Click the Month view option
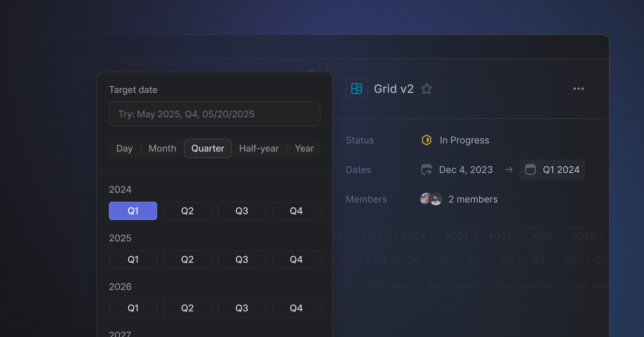The image size is (644, 337). coord(162,148)
